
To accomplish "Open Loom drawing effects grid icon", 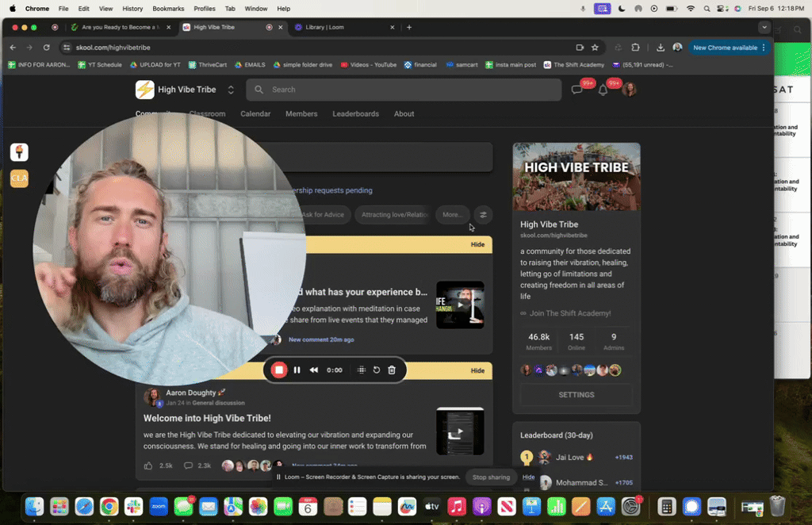I will point(362,370).
